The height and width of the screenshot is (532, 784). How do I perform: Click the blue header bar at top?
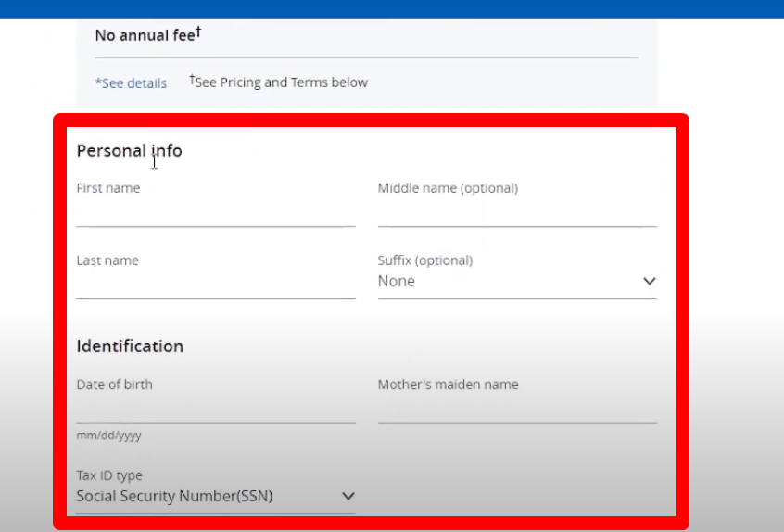[392, 9]
